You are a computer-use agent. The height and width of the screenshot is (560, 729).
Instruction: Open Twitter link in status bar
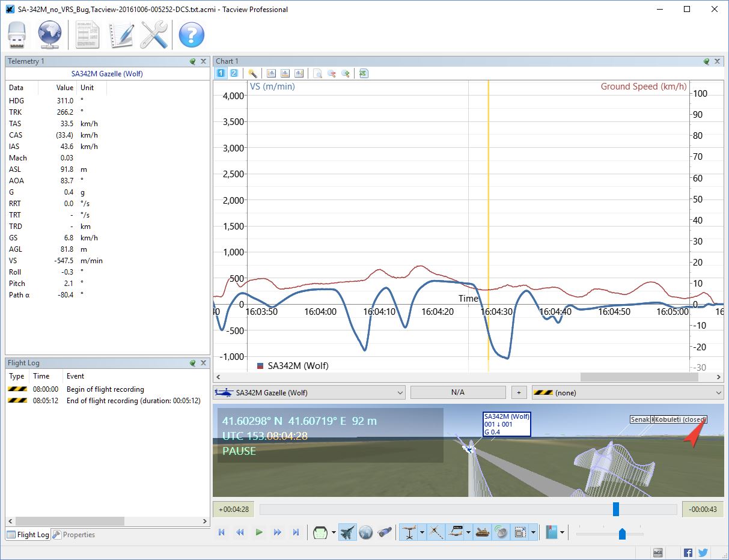703,553
